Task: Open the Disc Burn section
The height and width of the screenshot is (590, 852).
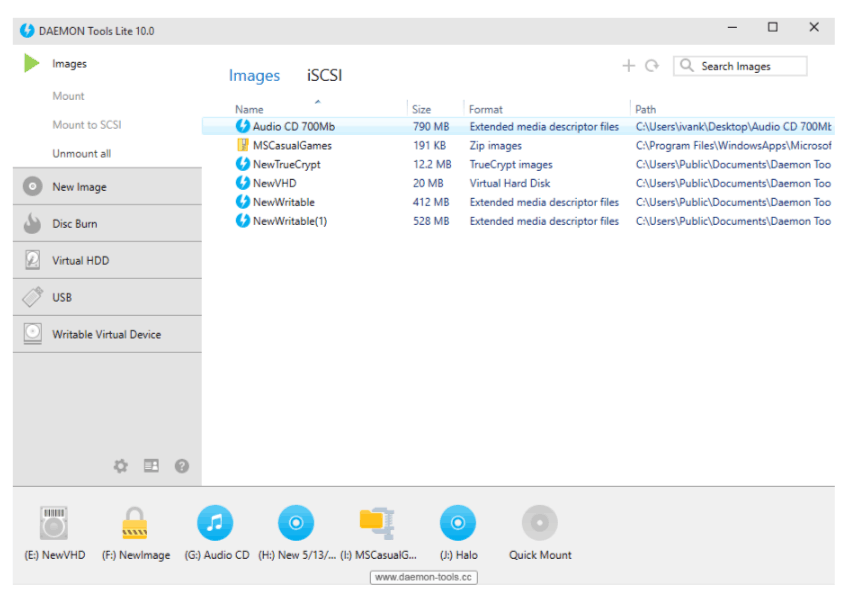Action: click(107, 223)
